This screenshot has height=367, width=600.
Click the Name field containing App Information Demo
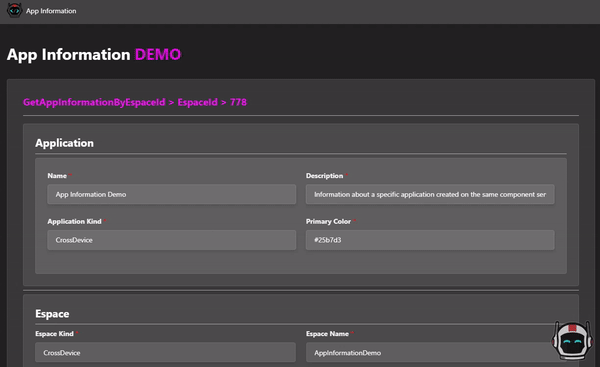coord(171,194)
